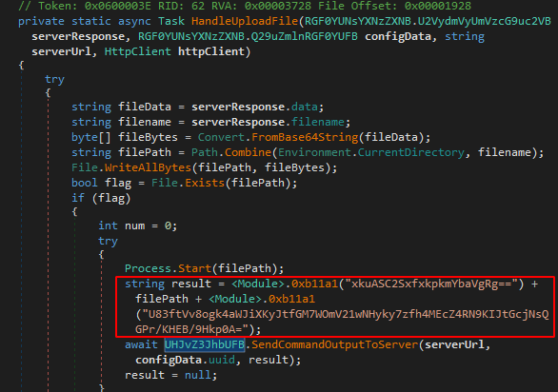Select the Token comment line at top
The height and width of the screenshot is (392, 558).
[245, 6]
